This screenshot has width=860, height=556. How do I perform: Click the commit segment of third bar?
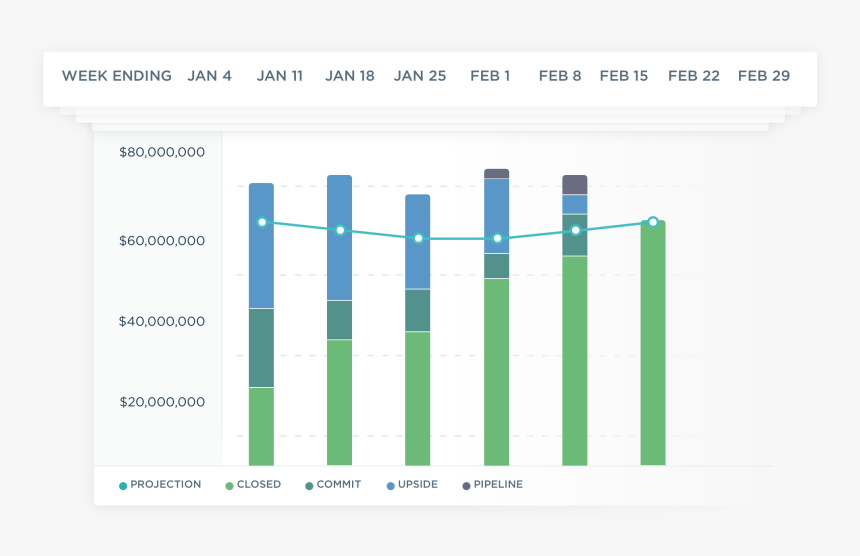tap(418, 310)
